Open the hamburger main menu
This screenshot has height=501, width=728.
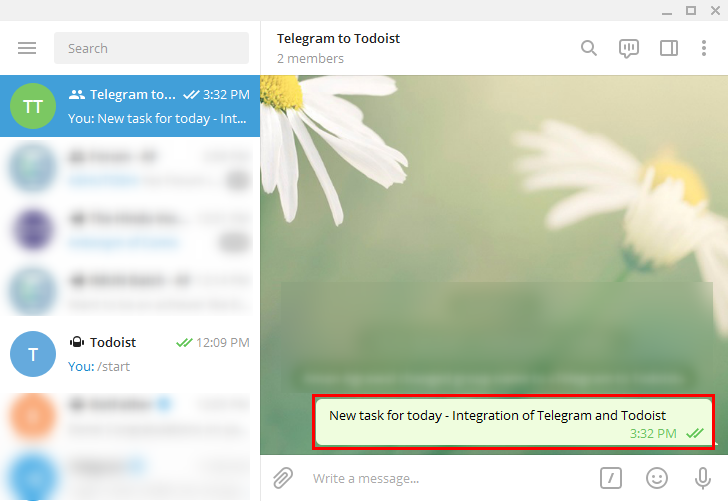[27, 48]
